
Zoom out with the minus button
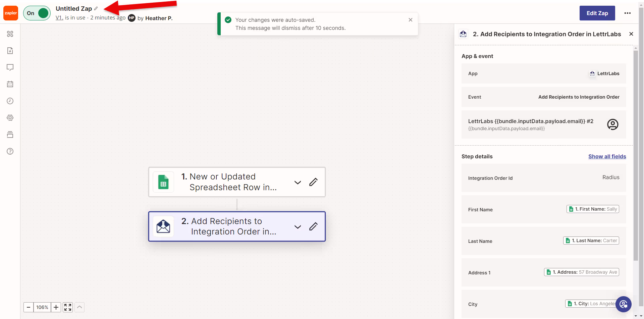click(29, 307)
